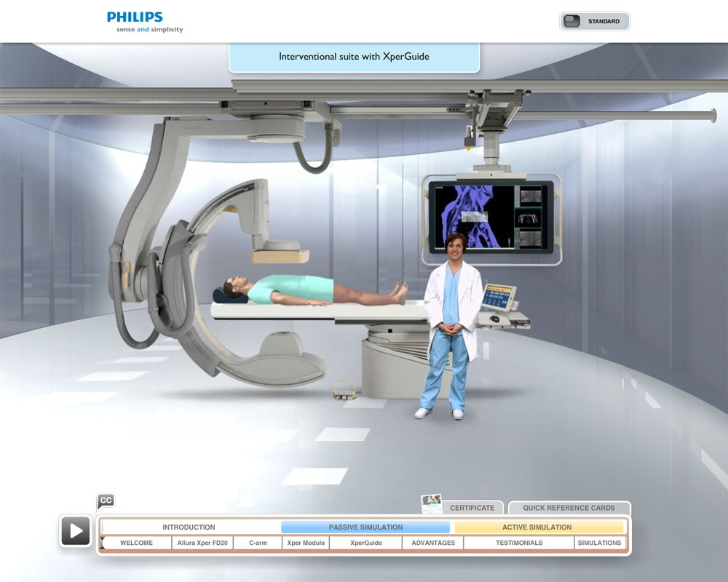Select the INTRODUCTION section
Image resolution: width=728 pixels, height=582 pixels.
click(x=189, y=527)
